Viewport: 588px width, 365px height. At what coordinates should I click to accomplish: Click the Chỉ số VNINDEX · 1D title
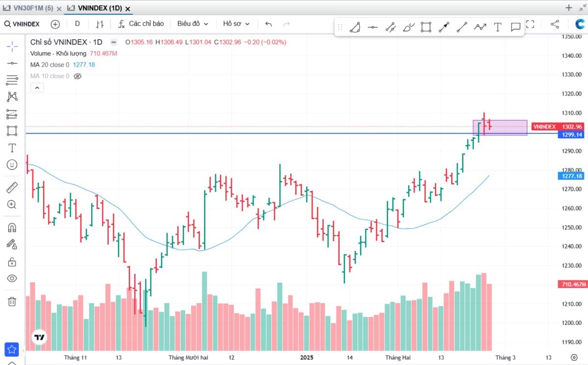click(66, 42)
